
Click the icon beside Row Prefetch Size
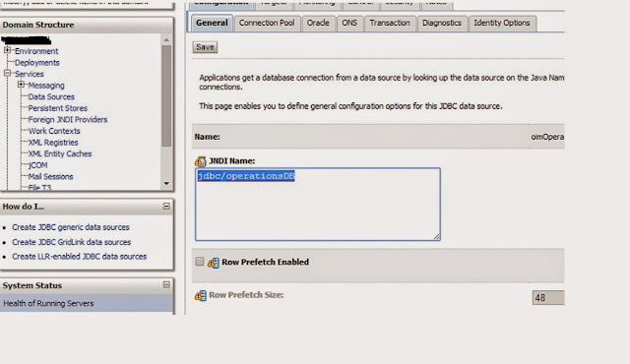pyautogui.click(x=200, y=296)
